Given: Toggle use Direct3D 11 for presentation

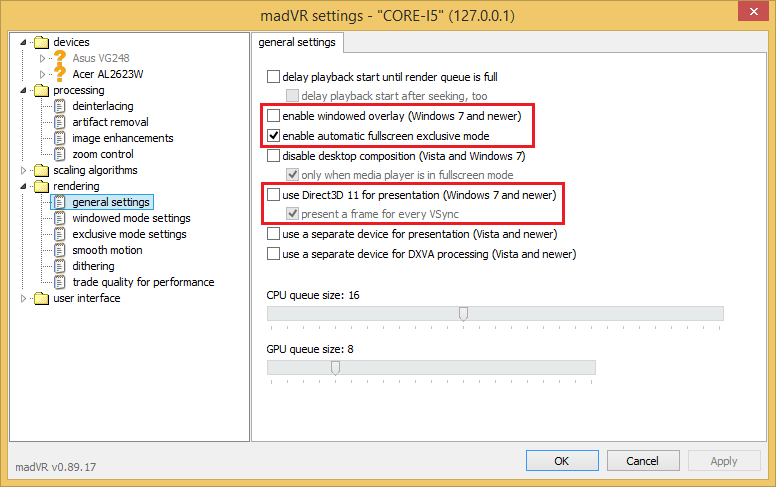Looking at the screenshot, I should (274, 195).
